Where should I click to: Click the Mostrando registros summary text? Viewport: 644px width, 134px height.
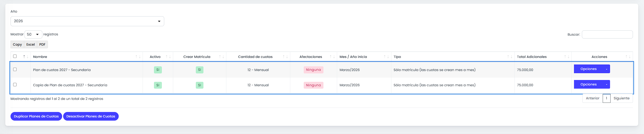(x=57, y=99)
